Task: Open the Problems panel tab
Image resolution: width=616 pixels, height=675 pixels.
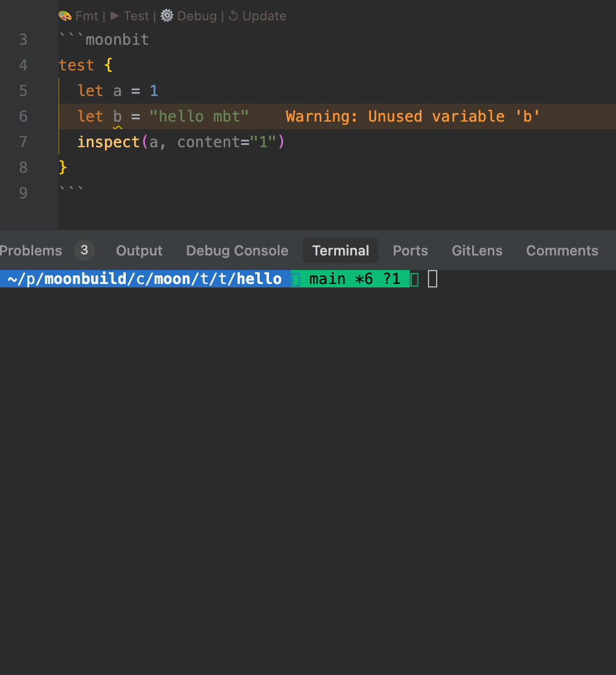Action: (31, 251)
